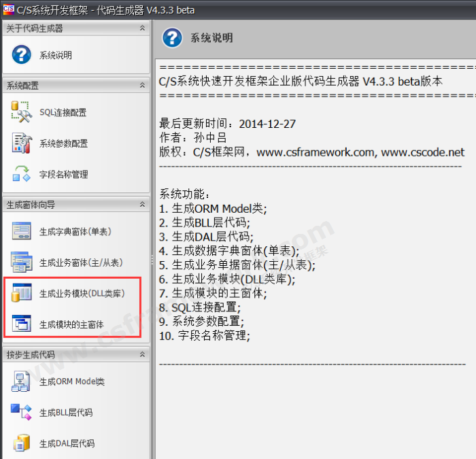Click the 系统说明 text label in sidebar
476x459 pixels.
pos(56,55)
